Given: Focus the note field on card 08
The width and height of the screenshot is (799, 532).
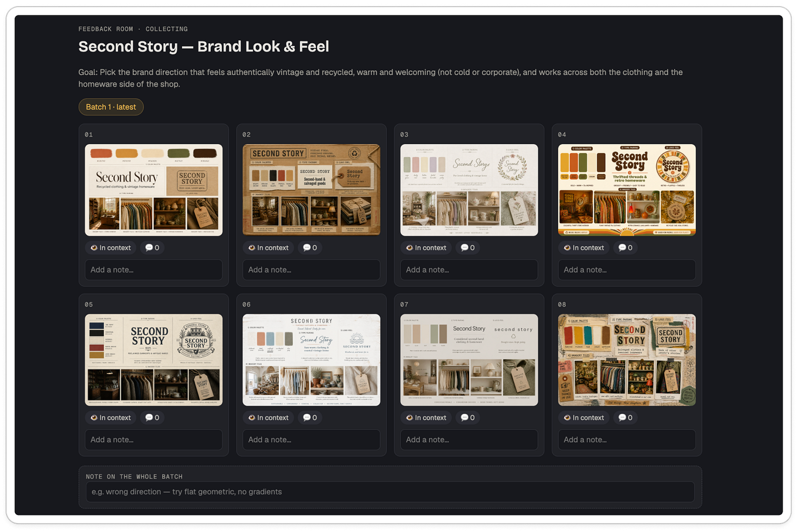Looking at the screenshot, I should pyautogui.click(x=627, y=440).
